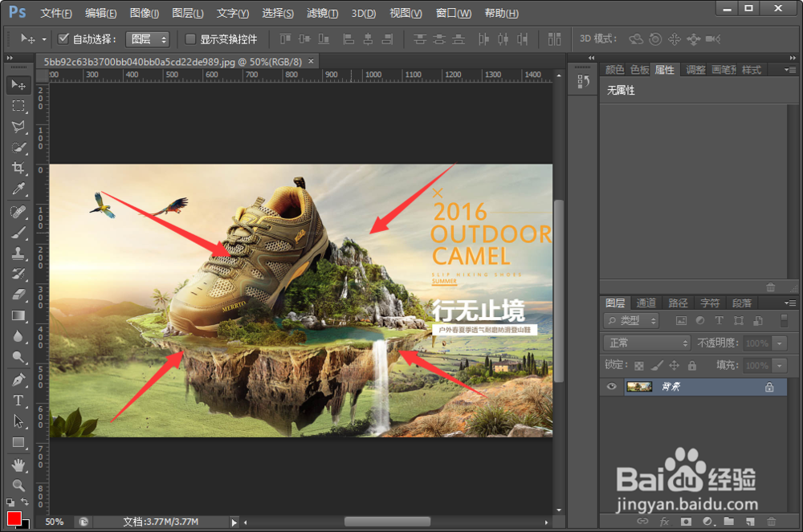Switch to the 路径 tab
The image size is (803, 532).
[x=678, y=303]
